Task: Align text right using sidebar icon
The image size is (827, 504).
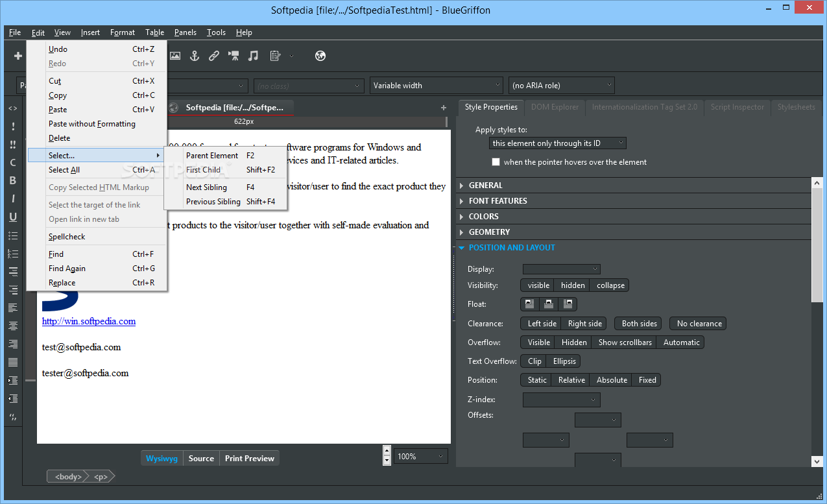Action: coord(13,344)
